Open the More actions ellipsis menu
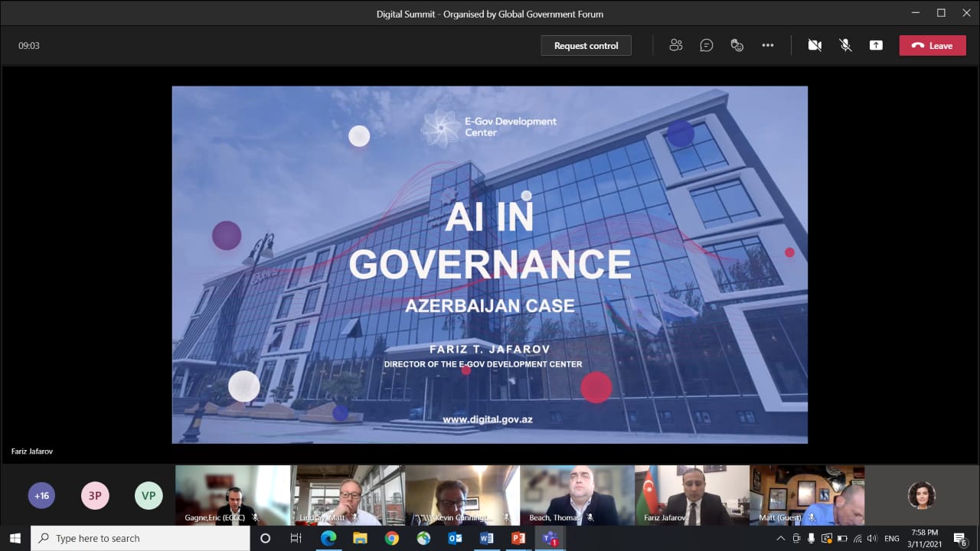Screen dimensions: 980x551 768,45
